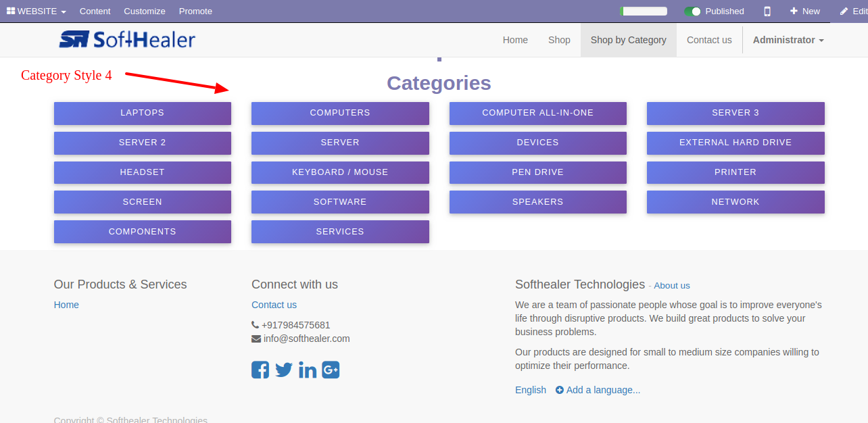Open the Promote menu

195,11
